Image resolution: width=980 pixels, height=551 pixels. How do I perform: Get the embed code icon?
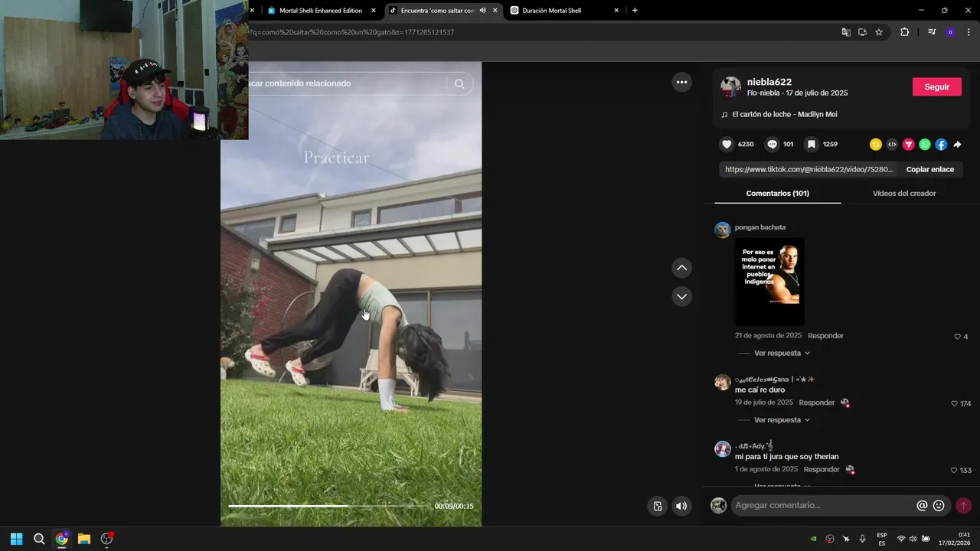(892, 144)
